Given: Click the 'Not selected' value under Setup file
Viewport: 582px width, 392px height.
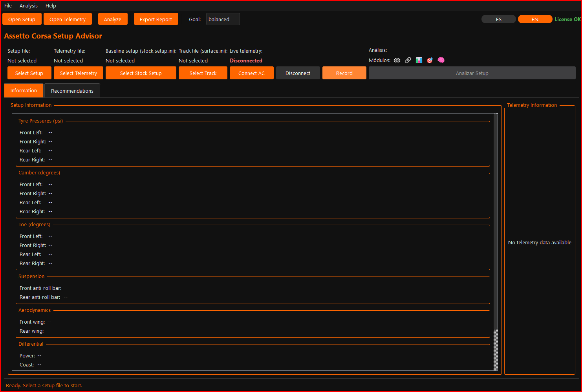Looking at the screenshot, I should (x=22, y=61).
